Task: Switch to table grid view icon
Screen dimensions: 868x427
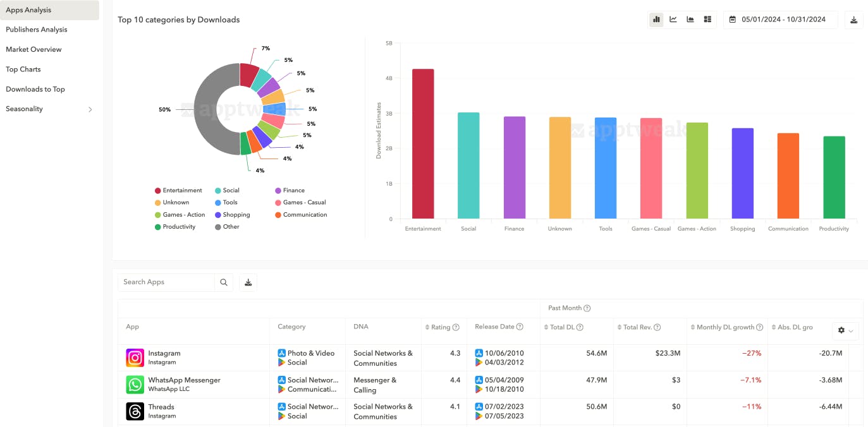Action: pos(707,20)
